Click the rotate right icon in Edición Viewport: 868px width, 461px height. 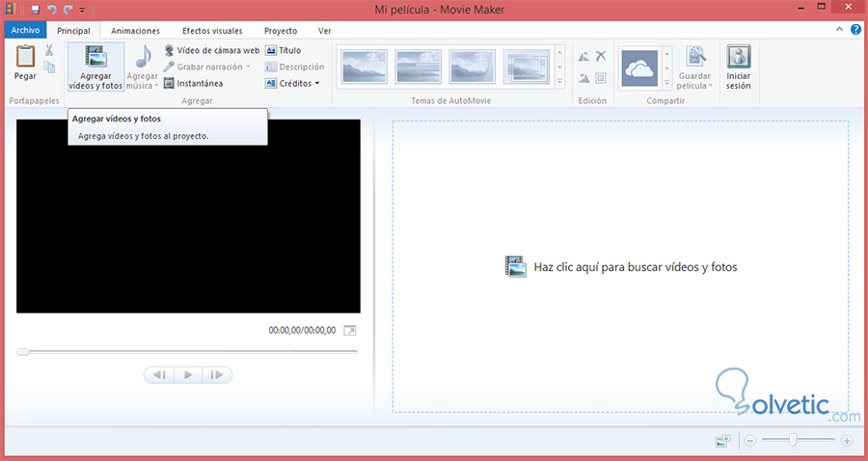584,78
